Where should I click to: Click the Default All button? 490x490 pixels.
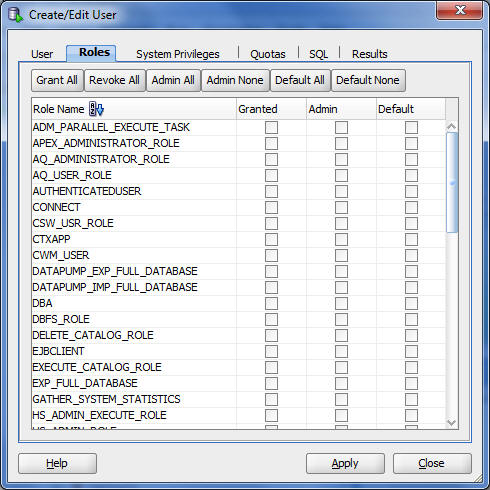click(x=300, y=80)
